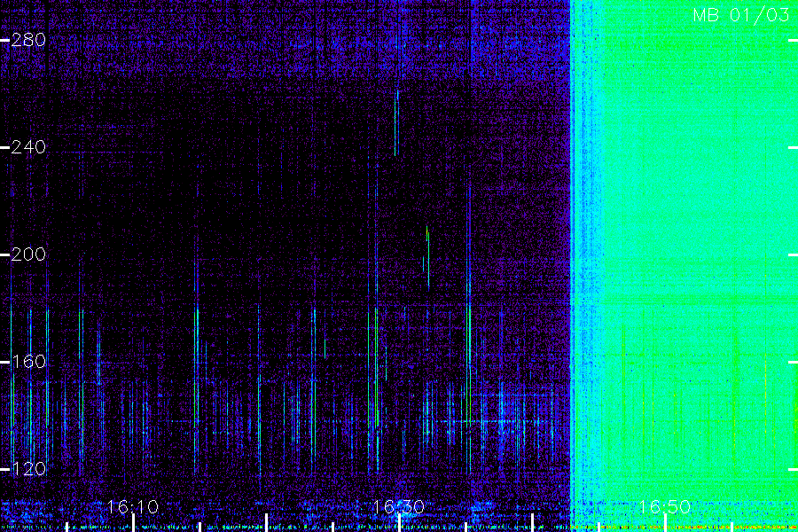Viewport: 798px width, 532px height.
Task: Click the 16:30 time label
Action: click(x=399, y=507)
